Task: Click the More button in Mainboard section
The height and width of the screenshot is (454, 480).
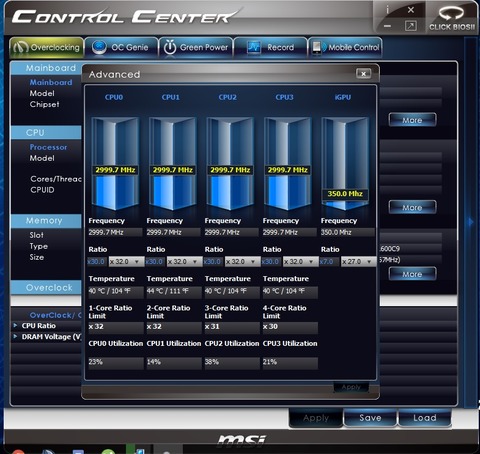Action: click(x=412, y=120)
